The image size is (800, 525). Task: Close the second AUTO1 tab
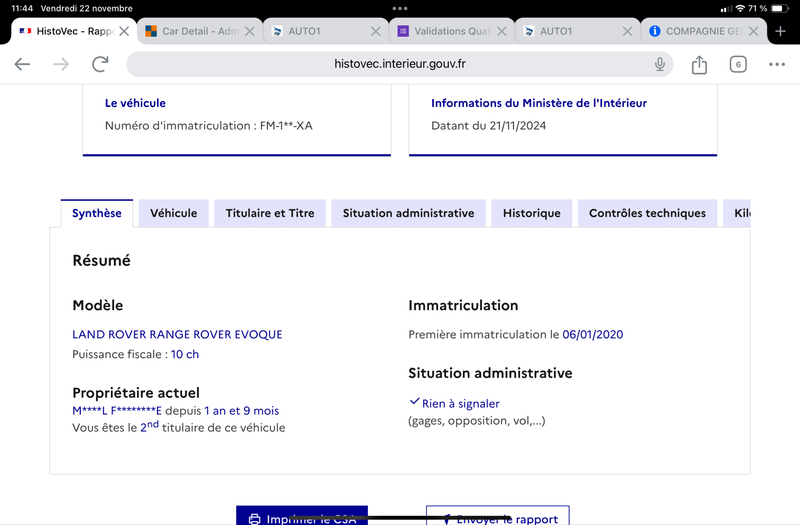(x=628, y=32)
